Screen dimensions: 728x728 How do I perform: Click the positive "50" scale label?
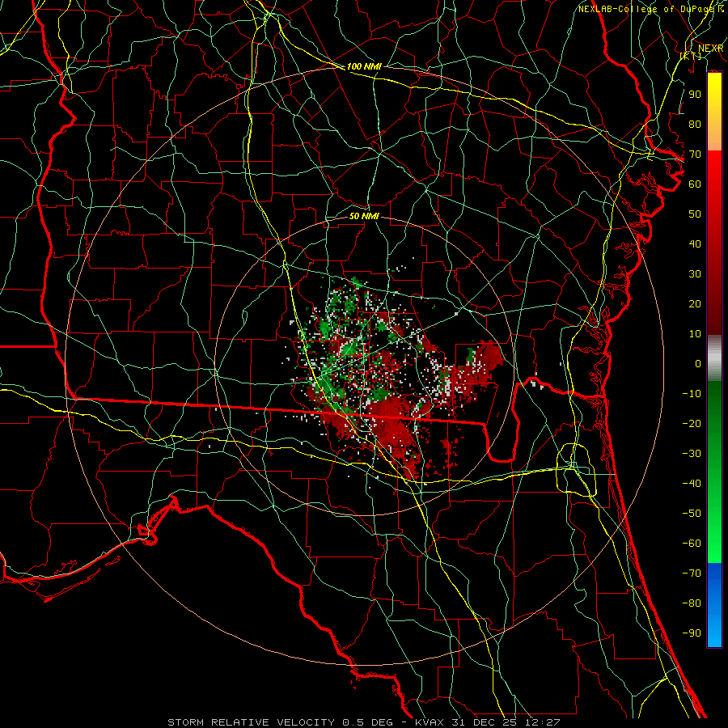point(695,214)
